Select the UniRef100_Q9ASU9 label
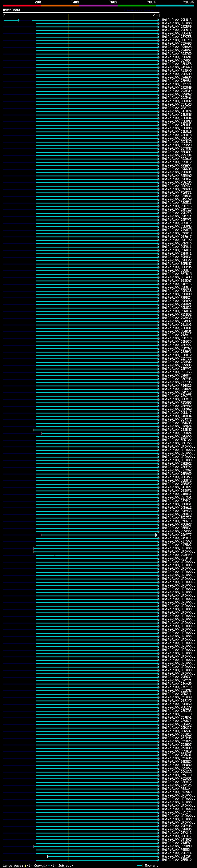The width and height of the screenshot is (197, 868). pos(176,74)
